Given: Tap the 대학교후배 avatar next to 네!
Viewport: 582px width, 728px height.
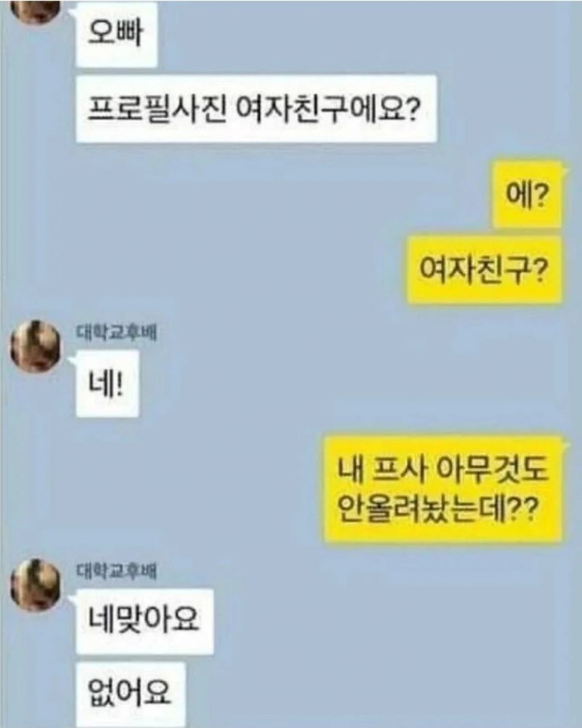Looking at the screenshot, I should (x=35, y=347).
